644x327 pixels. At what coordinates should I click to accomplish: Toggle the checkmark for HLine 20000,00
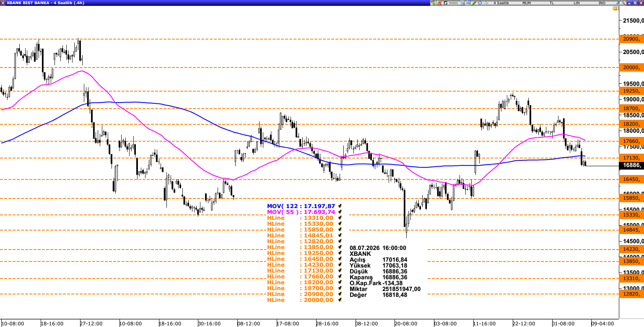pos(340,300)
